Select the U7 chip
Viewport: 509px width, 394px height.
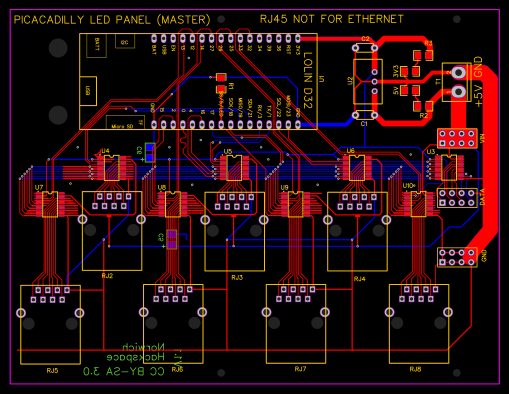point(50,204)
